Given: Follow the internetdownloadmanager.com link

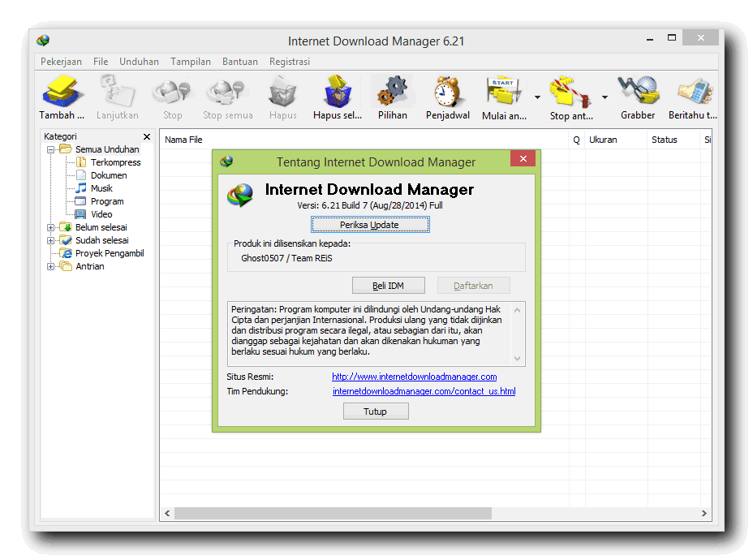Looking at the screenshot, I should click(414, 377).
